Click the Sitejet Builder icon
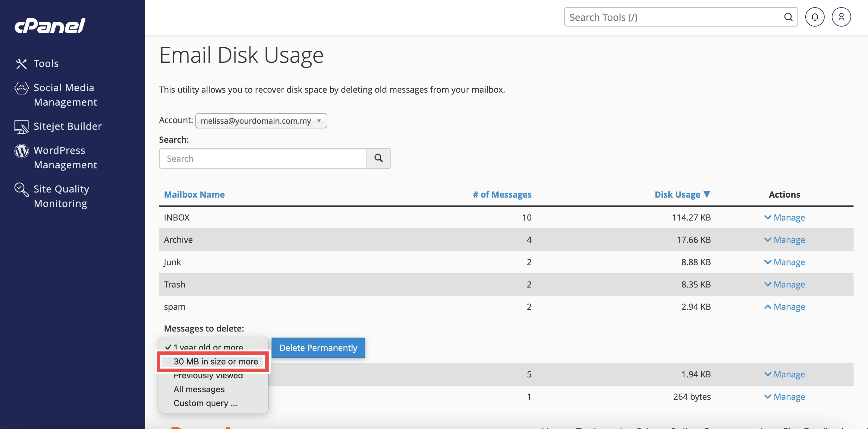Screen dimensions: 868x429 click(21, 127)
